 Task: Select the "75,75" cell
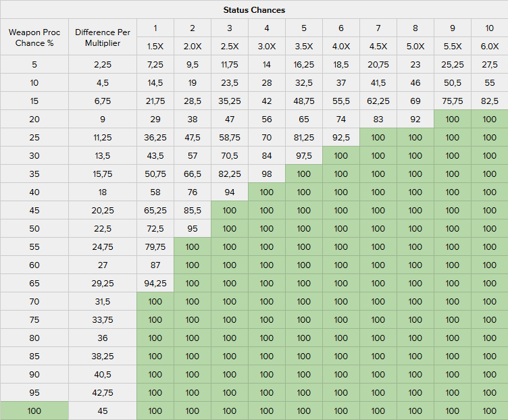click(x=453, y=101)
